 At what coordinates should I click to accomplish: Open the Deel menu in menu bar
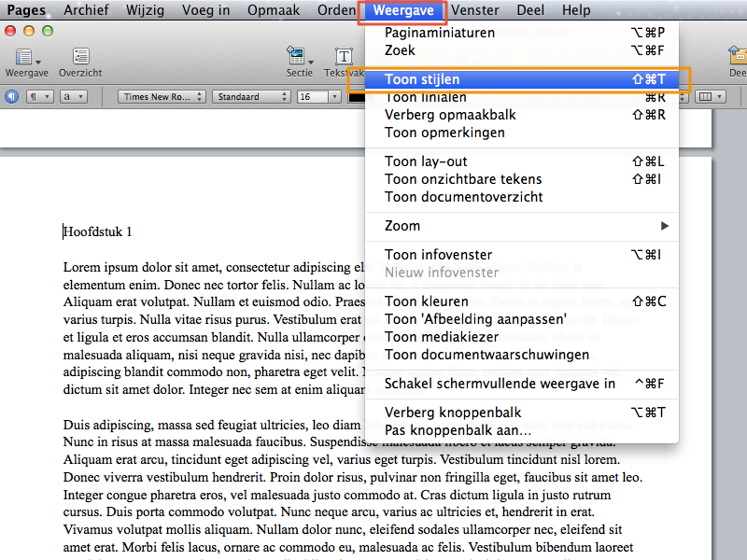click(530, 10)
